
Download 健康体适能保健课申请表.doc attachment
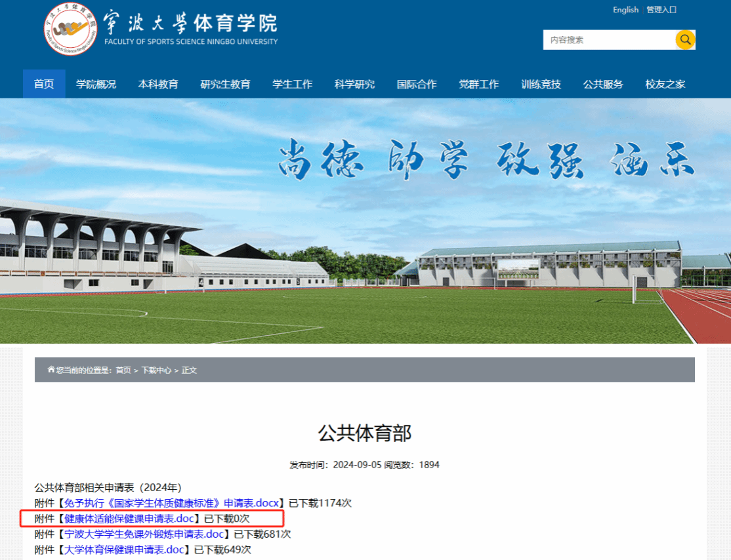(x=129, y=519)
